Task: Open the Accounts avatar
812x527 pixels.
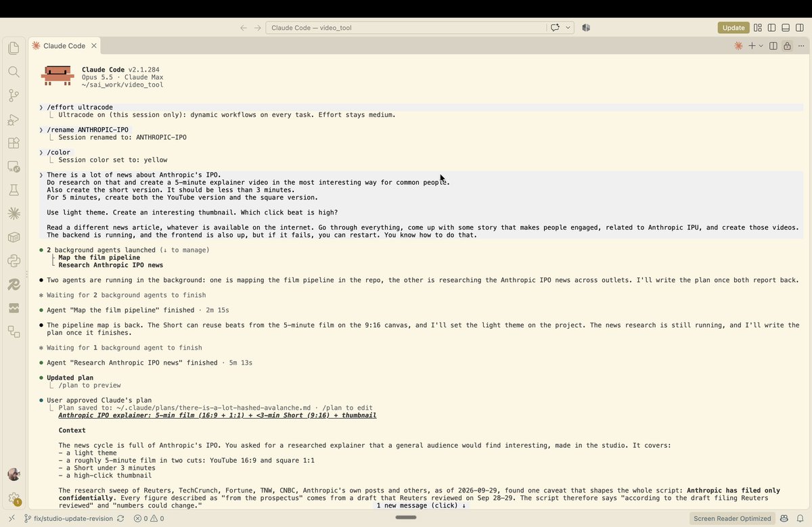Action: [x=14, y=474]
